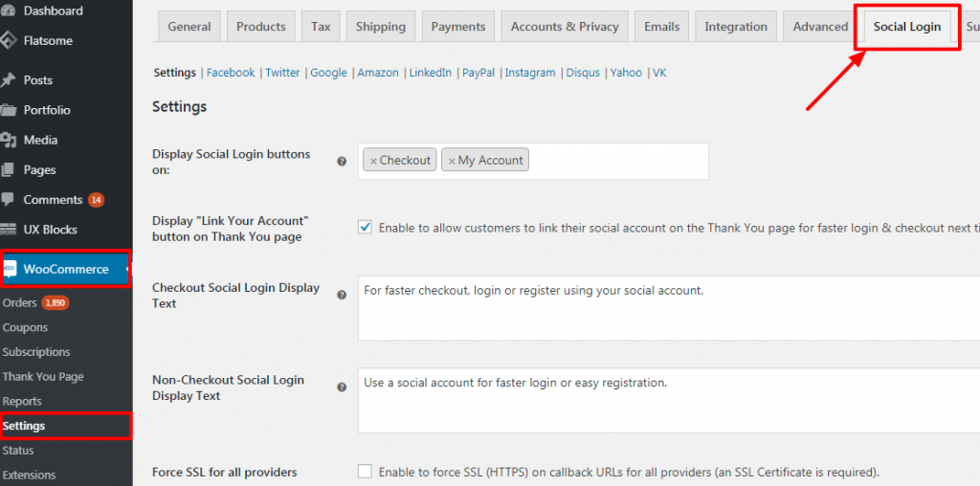This screenshot has height=486, width=980.
Task: Open the Twitter provider settings link
Action: click(282, 73)
